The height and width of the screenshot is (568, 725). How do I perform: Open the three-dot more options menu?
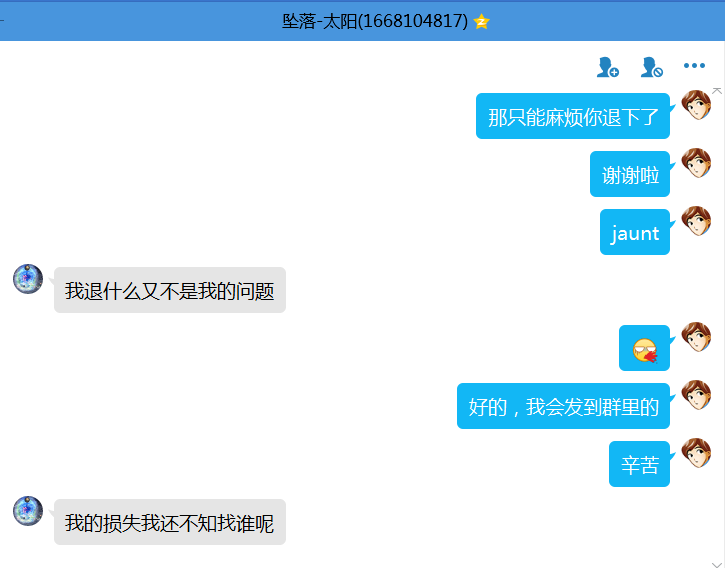point(694,67)
